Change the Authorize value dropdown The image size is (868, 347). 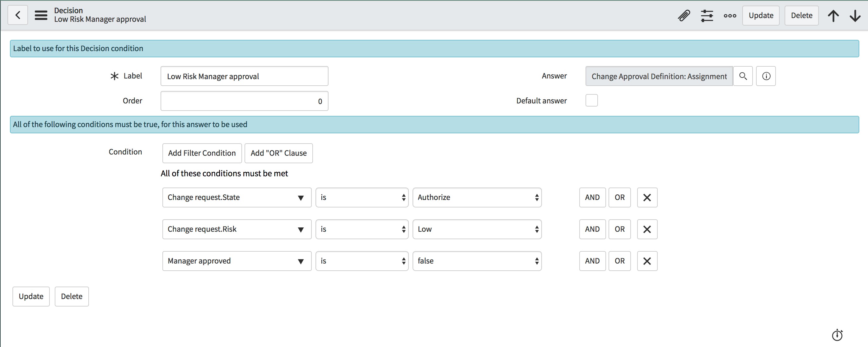coord(476,197)
